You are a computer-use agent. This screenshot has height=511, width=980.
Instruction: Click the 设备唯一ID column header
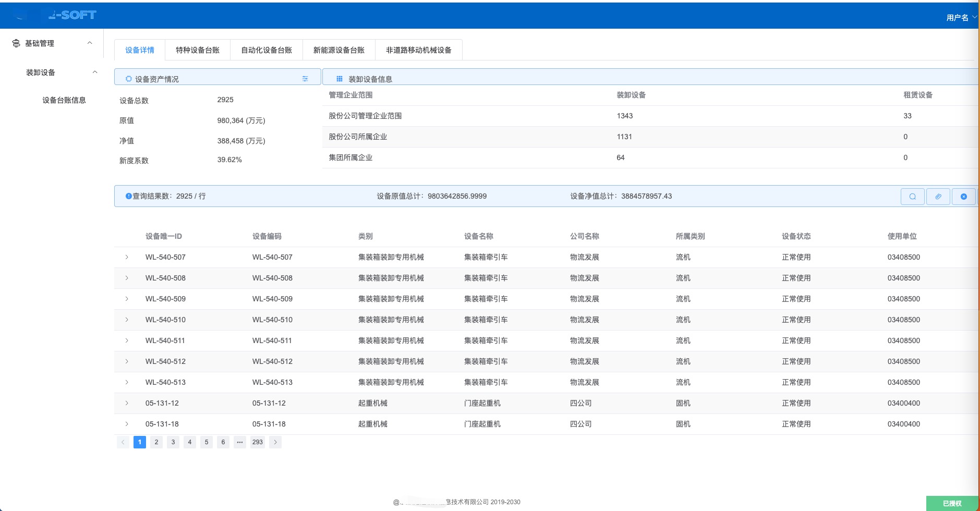coord(164,236)
